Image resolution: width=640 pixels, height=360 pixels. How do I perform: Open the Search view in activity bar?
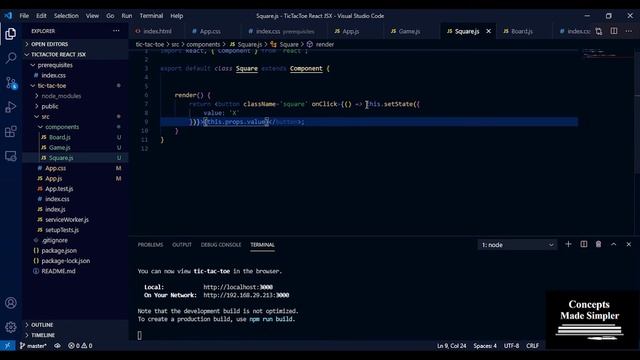[11, 58]
